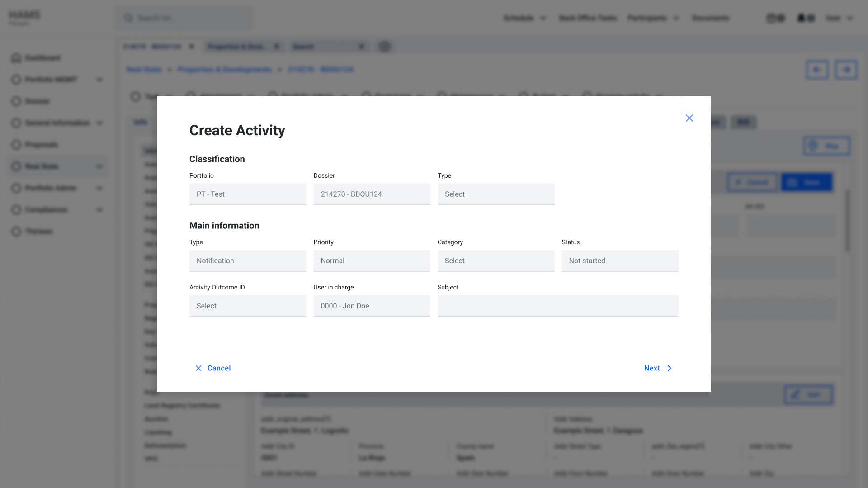Image resolution: width=868 pixels, height=488 pixels.
Task: Close the Create Activity dialog with the X icon
Action: coord(689,118)
